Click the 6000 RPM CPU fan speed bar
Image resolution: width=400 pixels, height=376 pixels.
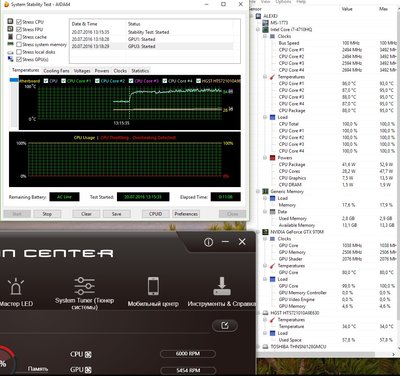click(x=188, y=354)
